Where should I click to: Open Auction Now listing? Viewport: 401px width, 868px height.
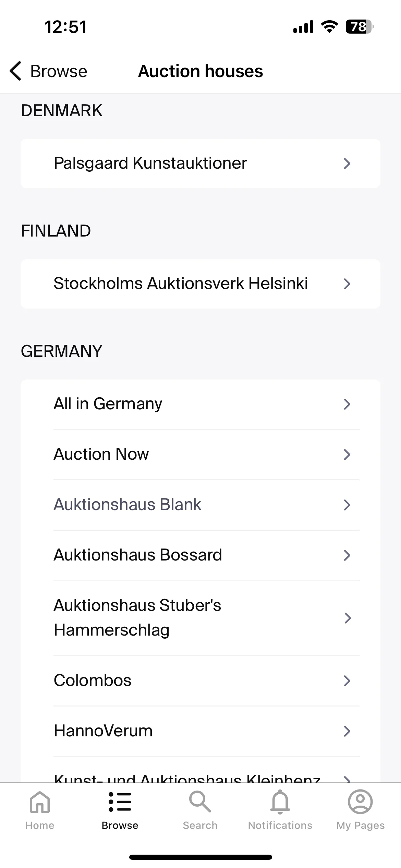[200, 455]
